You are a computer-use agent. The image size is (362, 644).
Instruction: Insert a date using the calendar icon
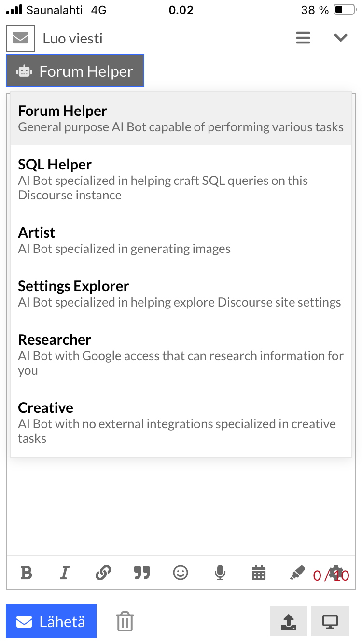pos(259,573)
